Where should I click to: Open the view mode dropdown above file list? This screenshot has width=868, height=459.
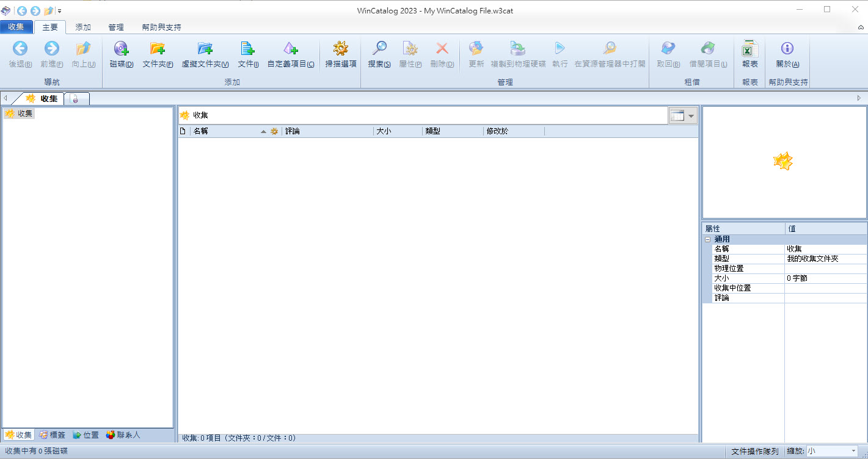pyautogui.click(x=690, y=115)
